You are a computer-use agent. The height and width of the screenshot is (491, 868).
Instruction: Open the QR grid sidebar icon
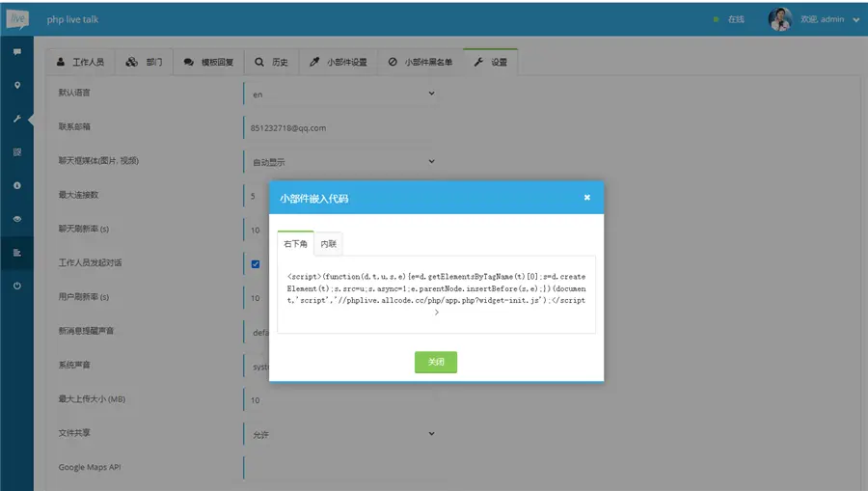click(17, 151)
